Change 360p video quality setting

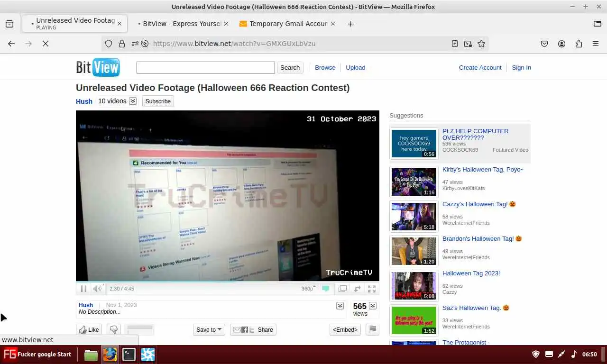(308, 289)
